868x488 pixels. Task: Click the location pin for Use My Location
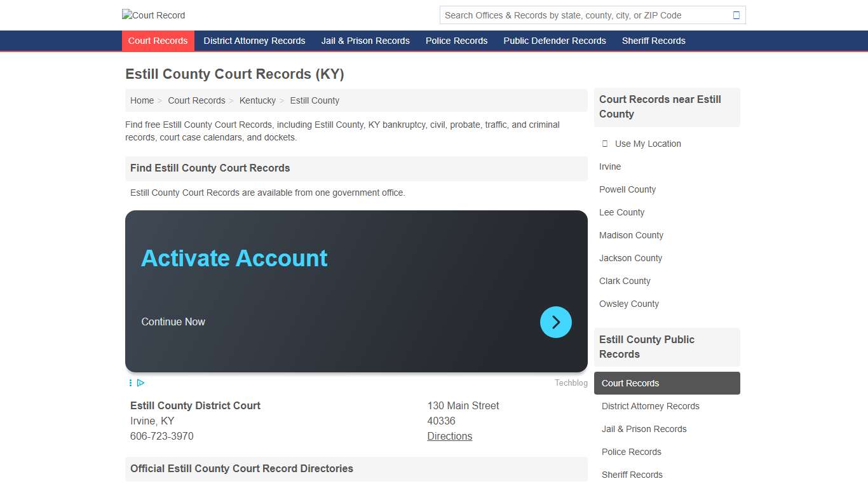pyautogui.click(x=604, y=144)
